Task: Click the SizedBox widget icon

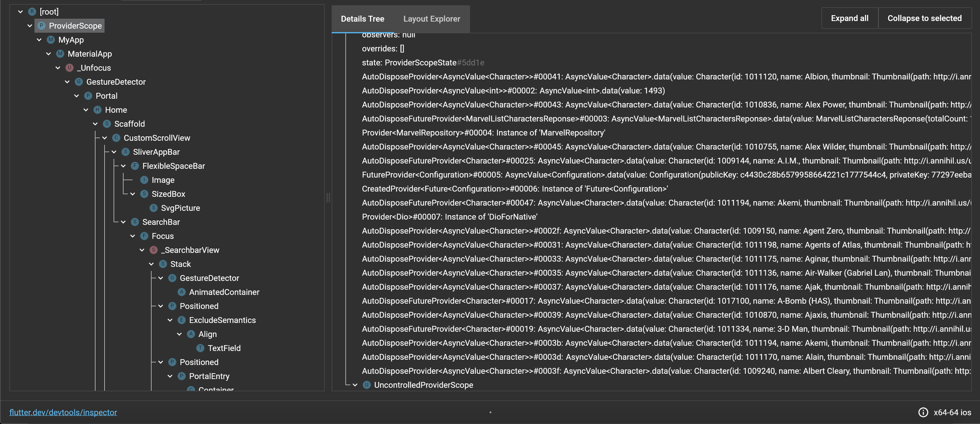Action: point(144,194)
